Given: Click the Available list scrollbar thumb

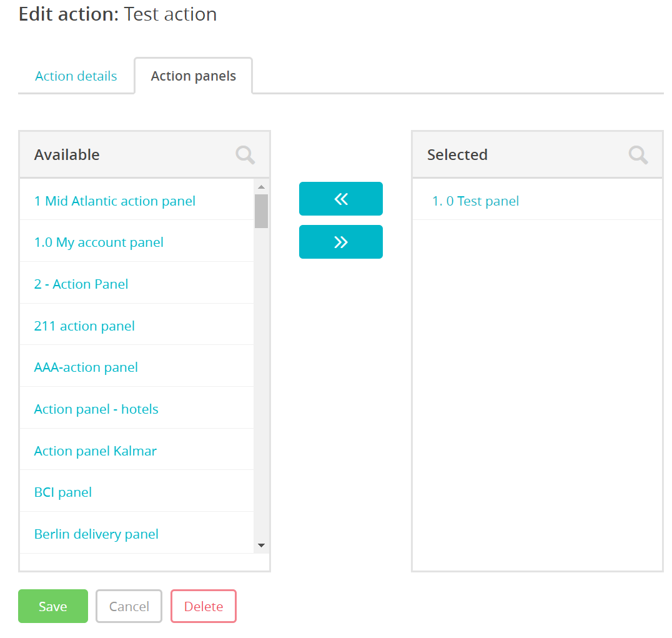Looking at the screenshot, I should [261, 211].
